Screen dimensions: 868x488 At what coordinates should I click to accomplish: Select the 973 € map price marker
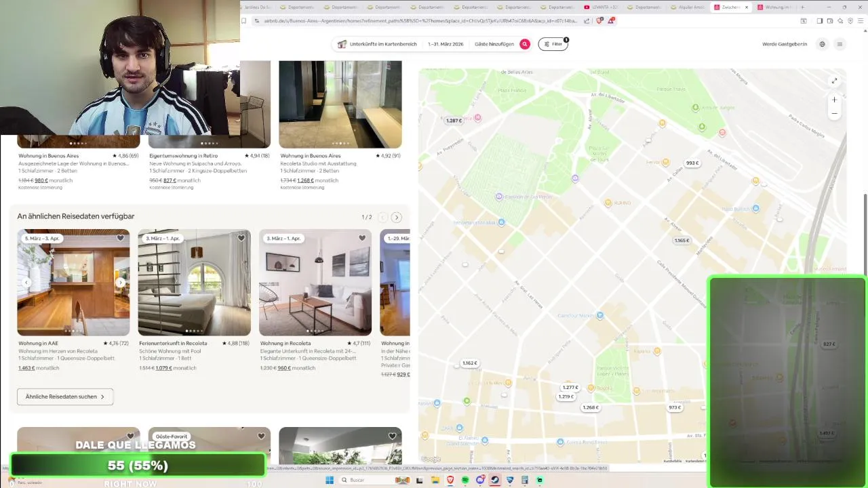pyautogui.click(x=675, y=407)
